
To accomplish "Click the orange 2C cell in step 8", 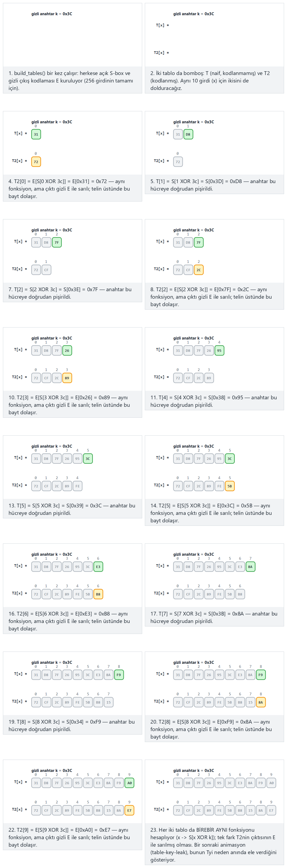I will point(198,270).
